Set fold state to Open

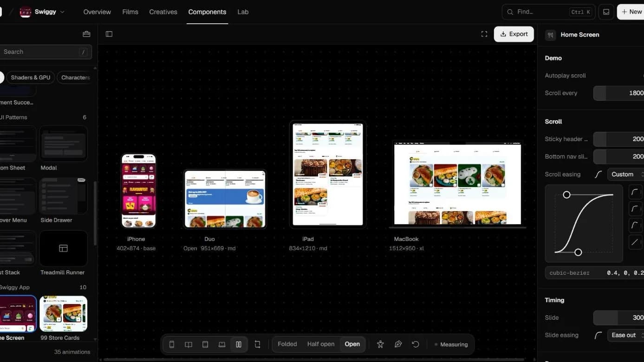tap(352, 344)
